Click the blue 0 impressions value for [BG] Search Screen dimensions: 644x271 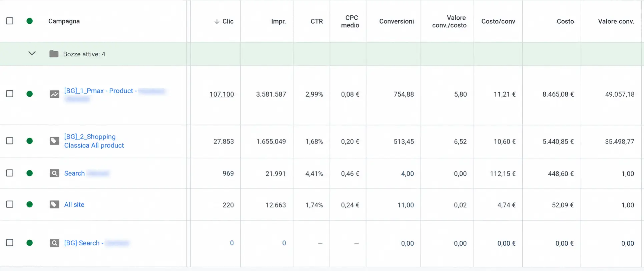tap(284, 243)
